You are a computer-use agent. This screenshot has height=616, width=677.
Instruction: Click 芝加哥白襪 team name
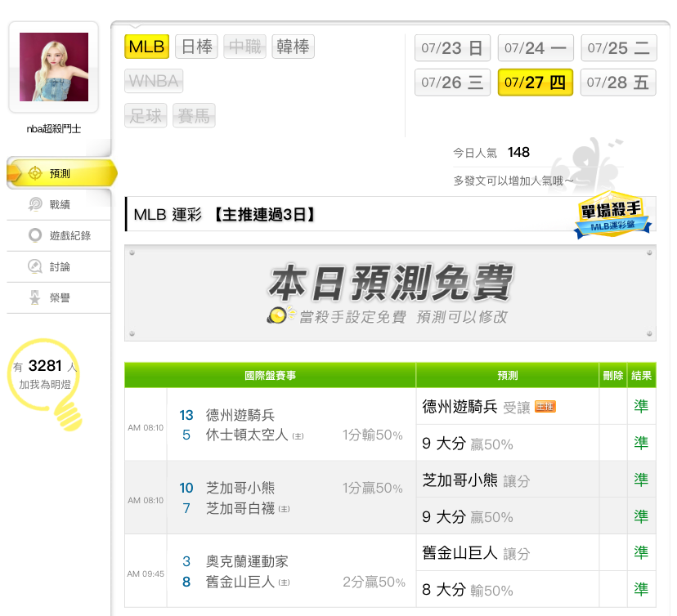[x=240, y=509]
